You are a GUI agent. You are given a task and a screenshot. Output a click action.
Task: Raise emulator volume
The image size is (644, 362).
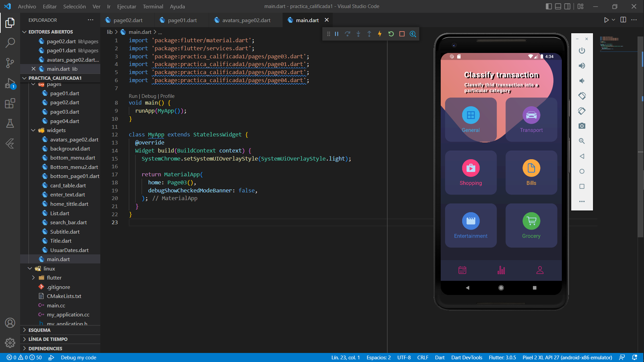coord(582,66)
